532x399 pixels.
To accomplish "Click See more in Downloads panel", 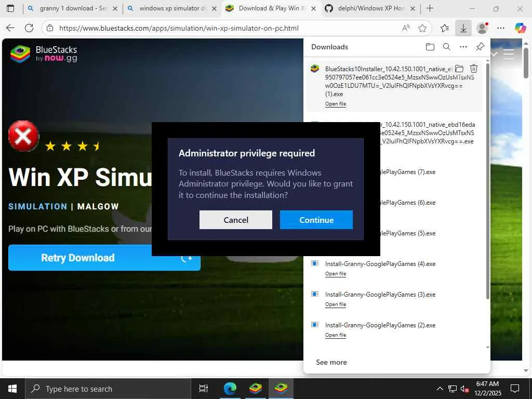I will (331, 362).
